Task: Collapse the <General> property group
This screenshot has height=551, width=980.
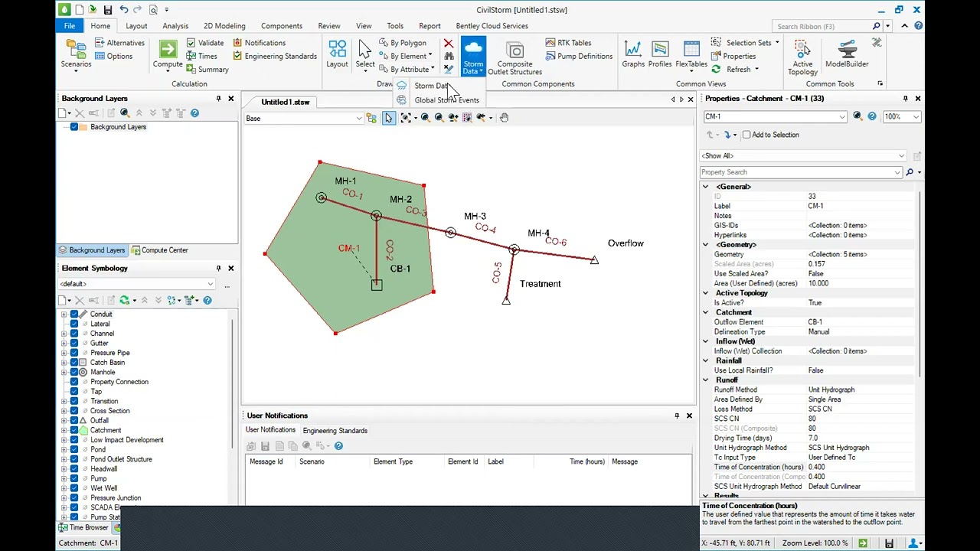Action: tap(706, 187)
